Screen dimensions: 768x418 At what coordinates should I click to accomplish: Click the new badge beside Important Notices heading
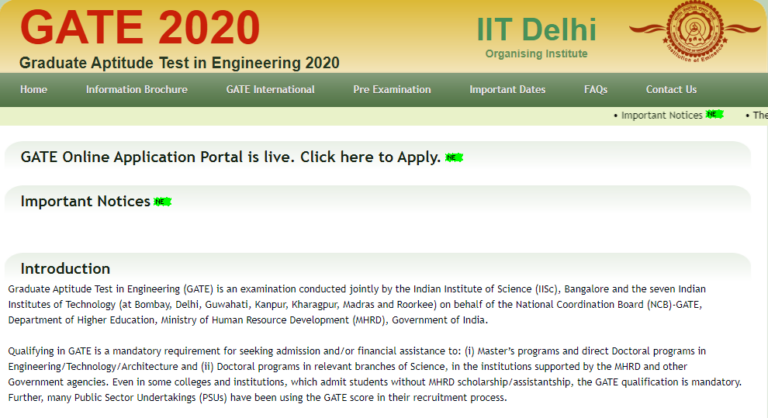pos(162,202)
